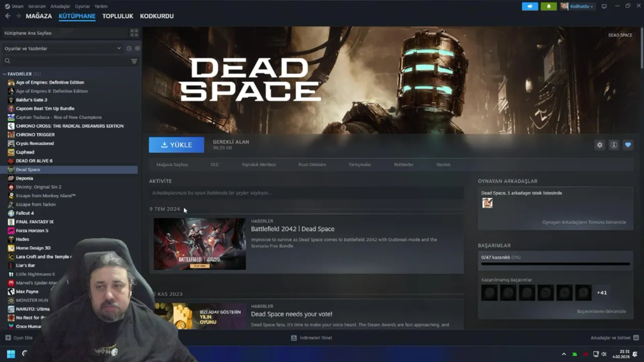The width and height of the screenshot is (644, 362).
Task: Open the Oyunlar menu
Action: coord(83,7)
